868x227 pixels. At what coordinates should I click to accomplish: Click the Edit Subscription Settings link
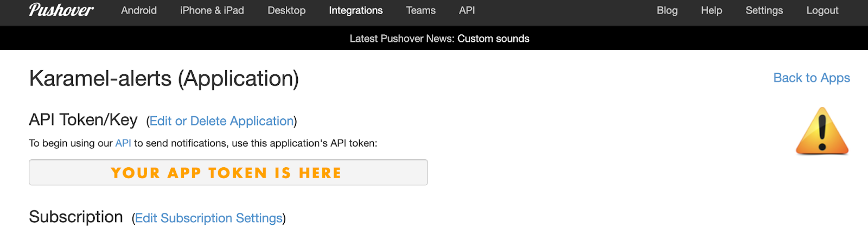[x=209, y=218]
